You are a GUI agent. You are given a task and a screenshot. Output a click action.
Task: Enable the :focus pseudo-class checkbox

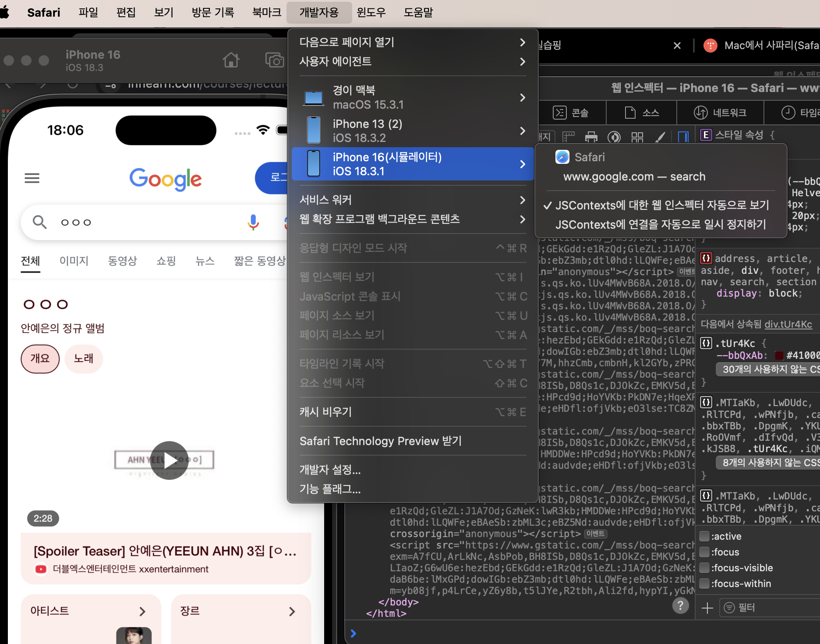[x=704, y=552]
